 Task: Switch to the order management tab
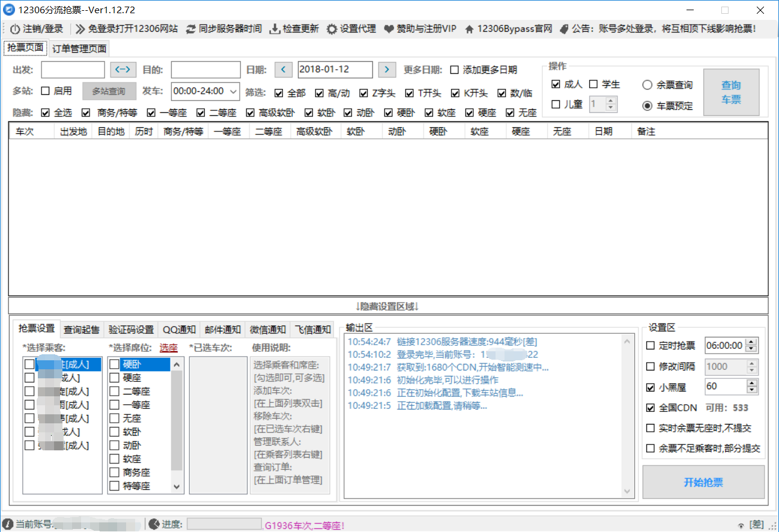(79, 49)
